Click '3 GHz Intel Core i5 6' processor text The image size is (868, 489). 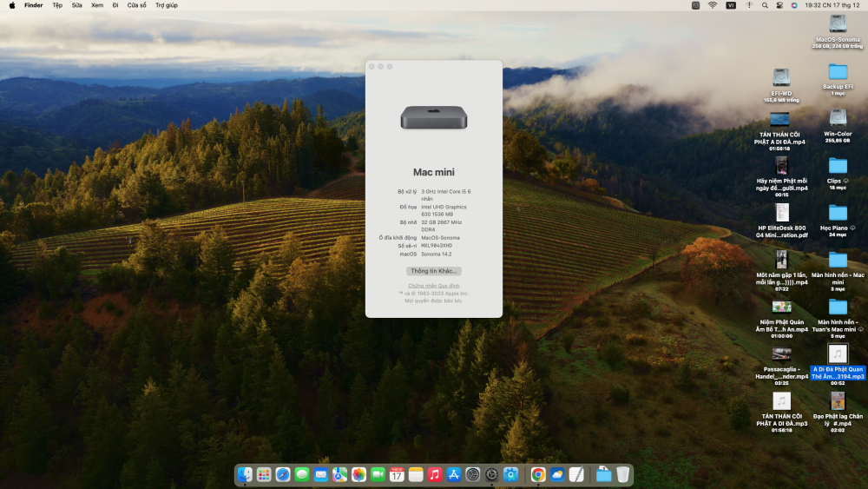click(445, 192)
